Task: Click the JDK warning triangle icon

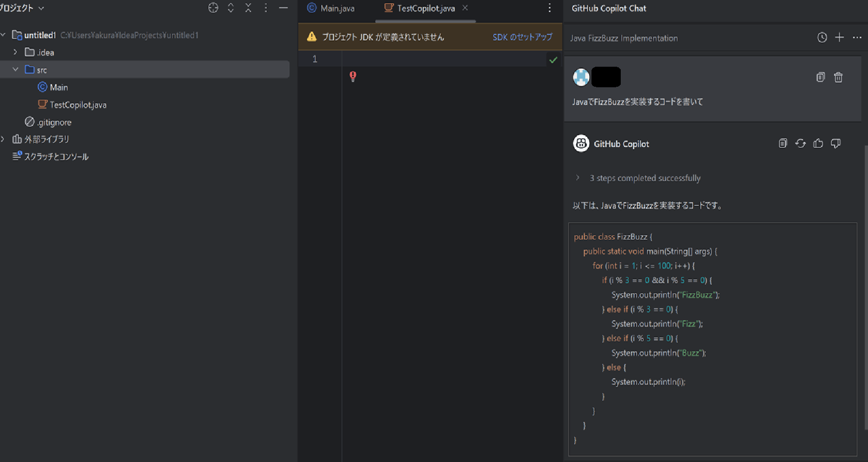Action: click(x=311, y=36)
